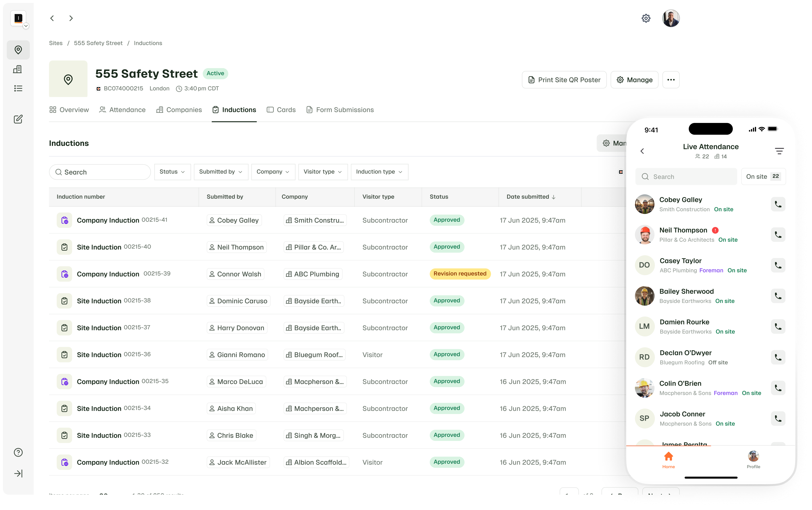The height and width of the screenshot is (510, 812).
Task: Open filter icon in Live Attendance
Action: coord(779,151)
